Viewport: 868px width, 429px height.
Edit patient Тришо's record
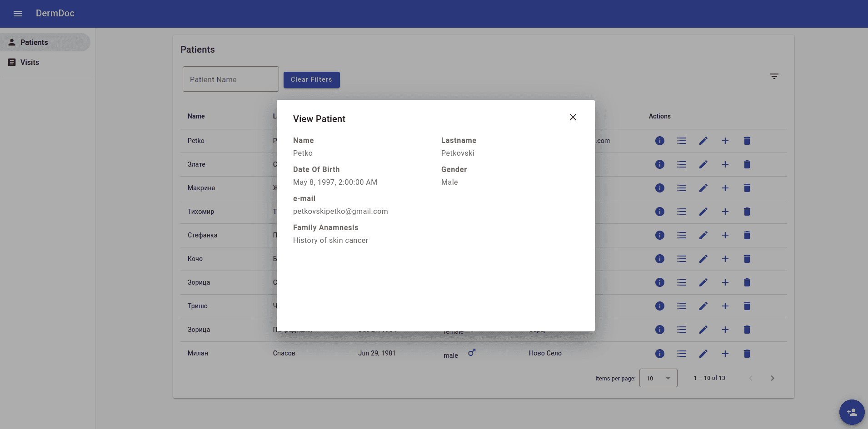coord(703,306)
